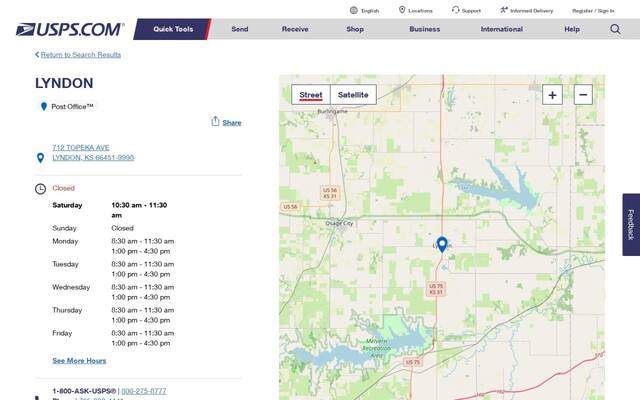Open the Support link text
Screen dimensions: 640x400
click(x=471, y=11)
